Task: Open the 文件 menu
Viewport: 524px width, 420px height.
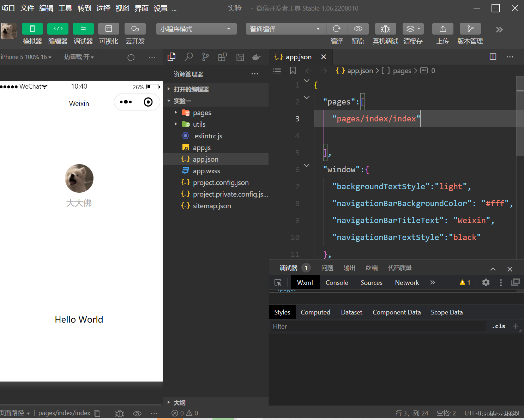Action: [x=27, y=8]
